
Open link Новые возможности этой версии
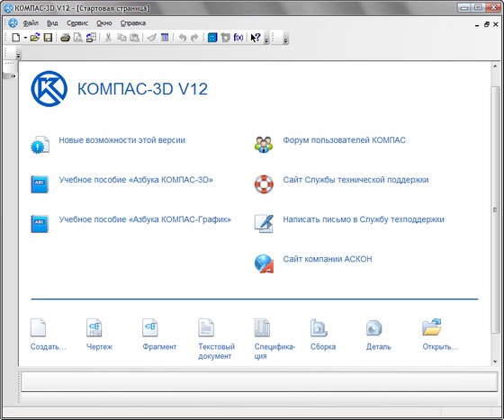click(121, 140)
